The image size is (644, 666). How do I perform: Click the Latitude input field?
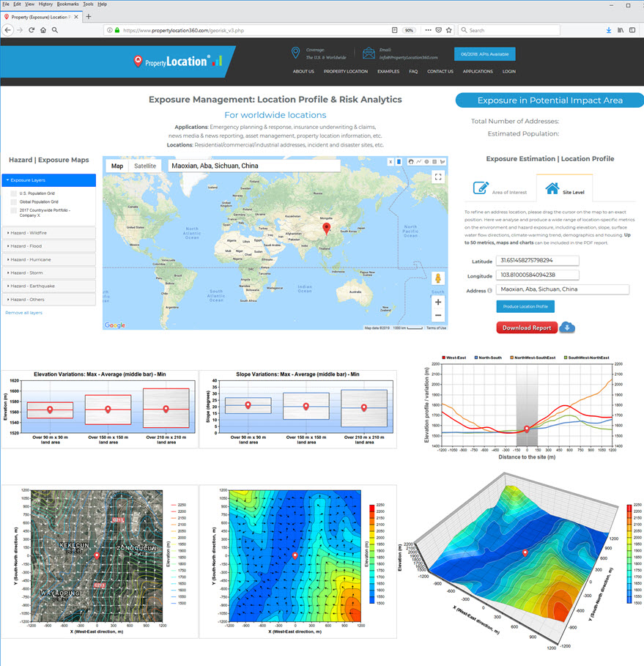point(537,260)
